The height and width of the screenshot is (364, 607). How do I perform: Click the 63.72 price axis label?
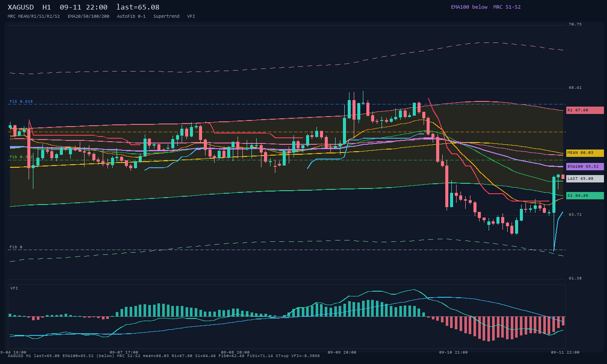[x=575, y=214]
